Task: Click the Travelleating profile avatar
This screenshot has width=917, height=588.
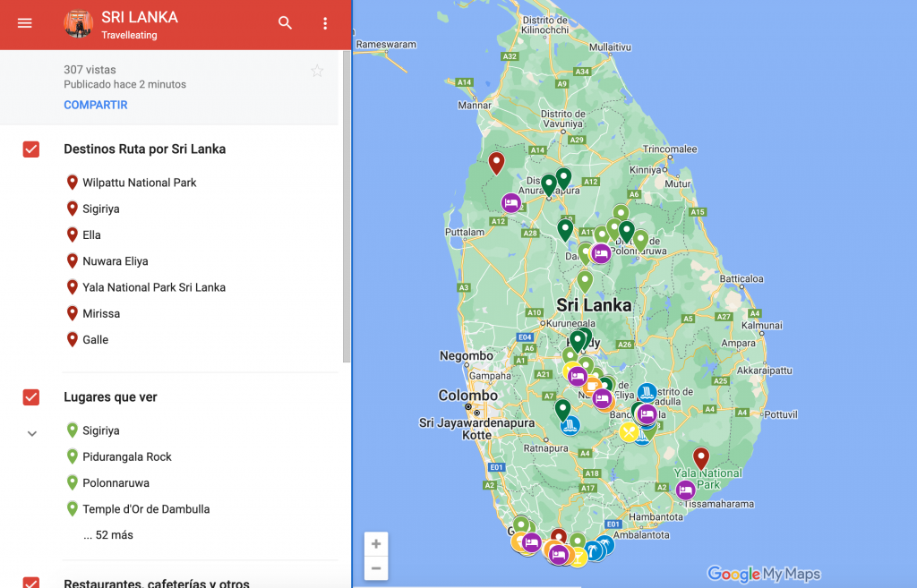Action: coord(79,23)
